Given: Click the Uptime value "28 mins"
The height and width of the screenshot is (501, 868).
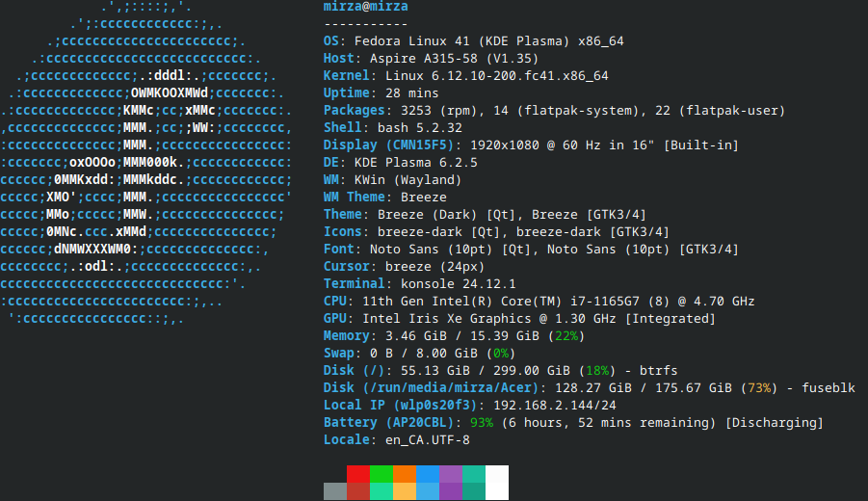Looking at the screenshot, I should (412, 93).
